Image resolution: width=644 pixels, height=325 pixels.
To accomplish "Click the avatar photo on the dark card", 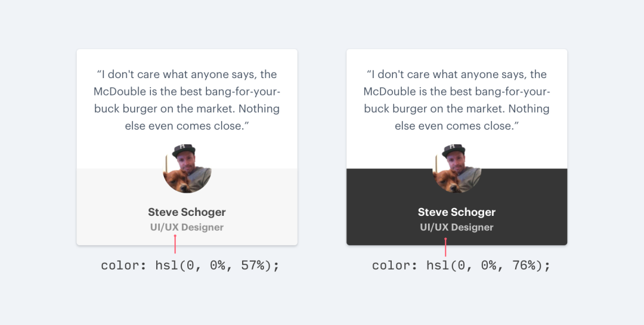I will point(457,168).
